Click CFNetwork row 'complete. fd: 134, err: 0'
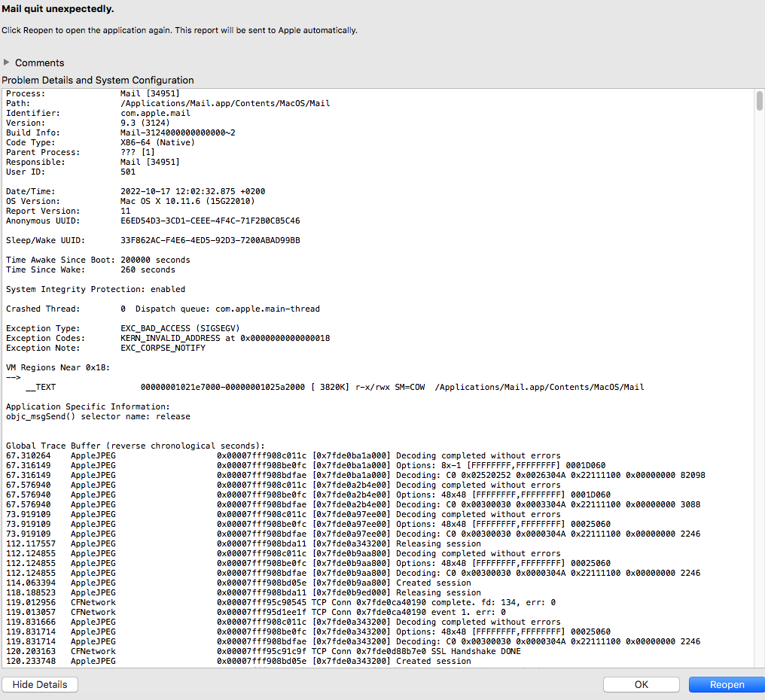The image size is (765, 700). 281,602
